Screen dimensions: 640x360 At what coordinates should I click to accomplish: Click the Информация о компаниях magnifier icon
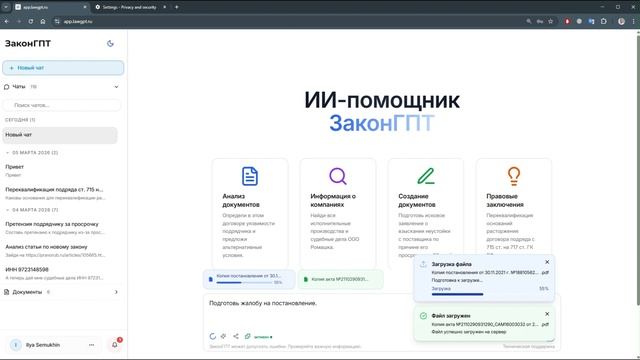click(338, 176)
